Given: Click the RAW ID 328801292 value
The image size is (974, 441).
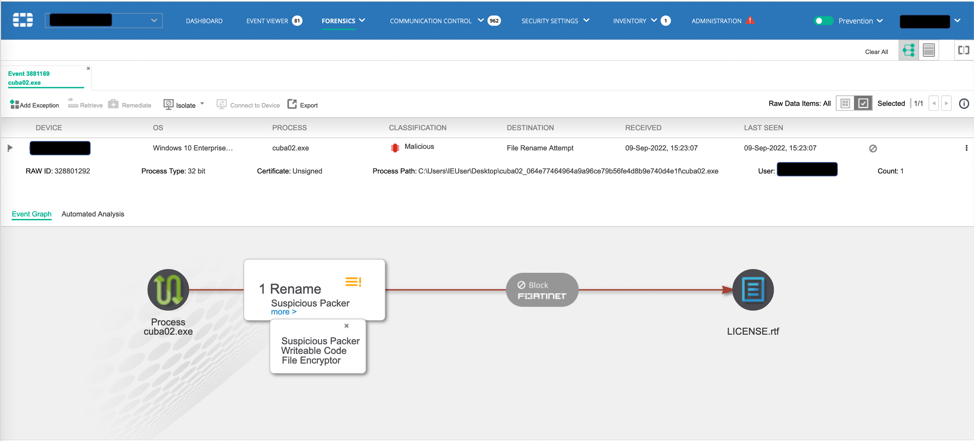Looking at the screenshot, I should (72, 170).
